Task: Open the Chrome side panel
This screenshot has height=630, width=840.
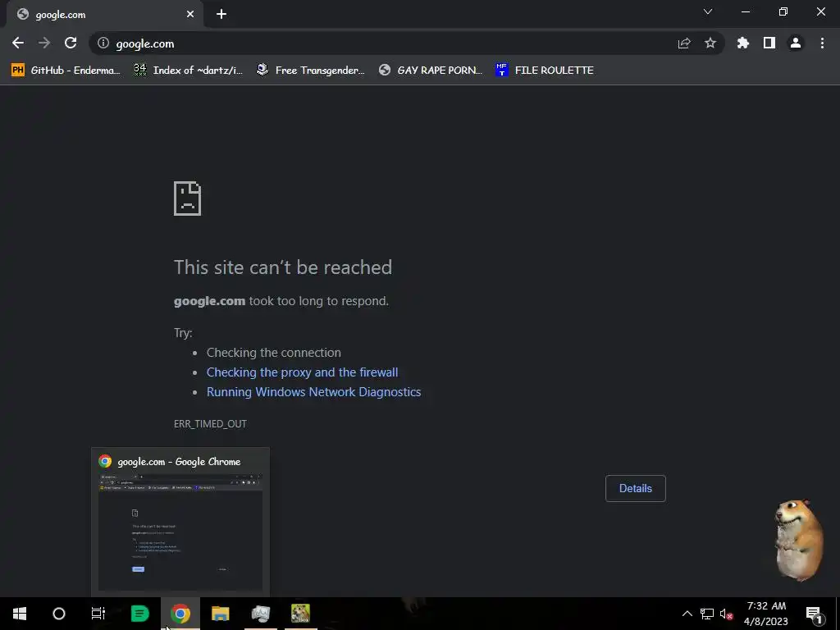Action: pos(769,43)
